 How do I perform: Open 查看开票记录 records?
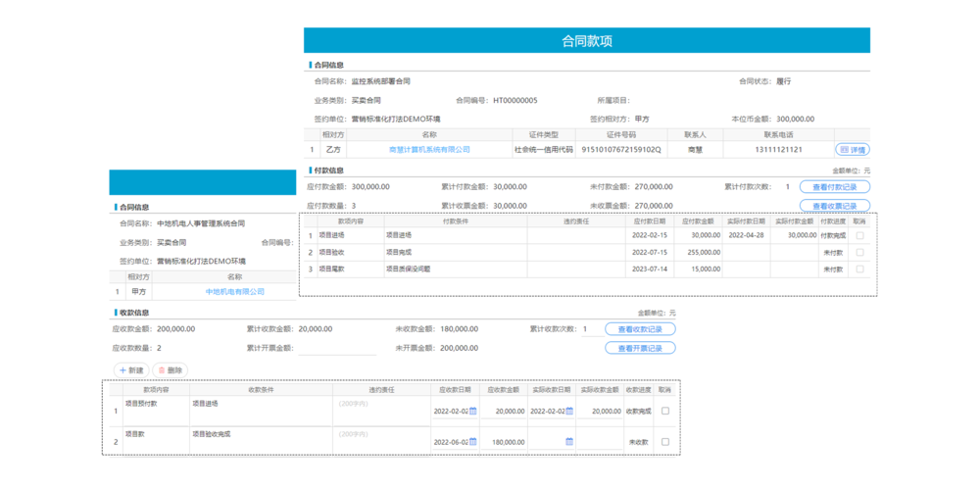point(640,348)
